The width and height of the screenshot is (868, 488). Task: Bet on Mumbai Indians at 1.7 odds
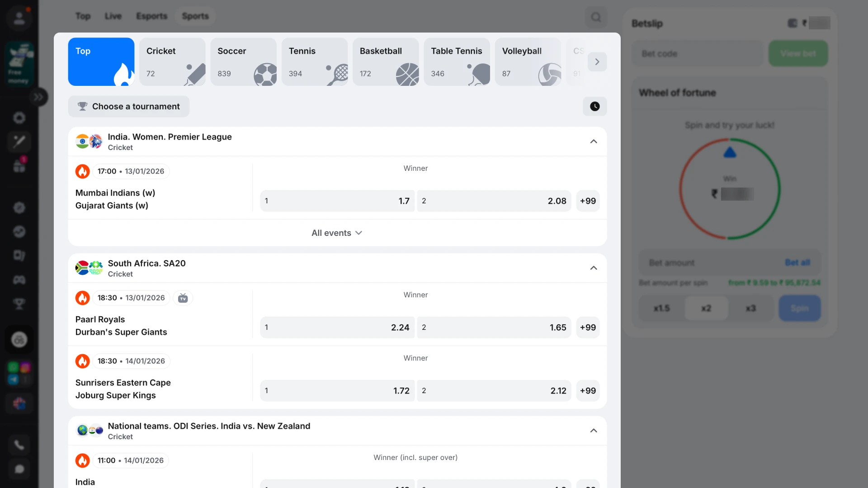pos(337,201)
